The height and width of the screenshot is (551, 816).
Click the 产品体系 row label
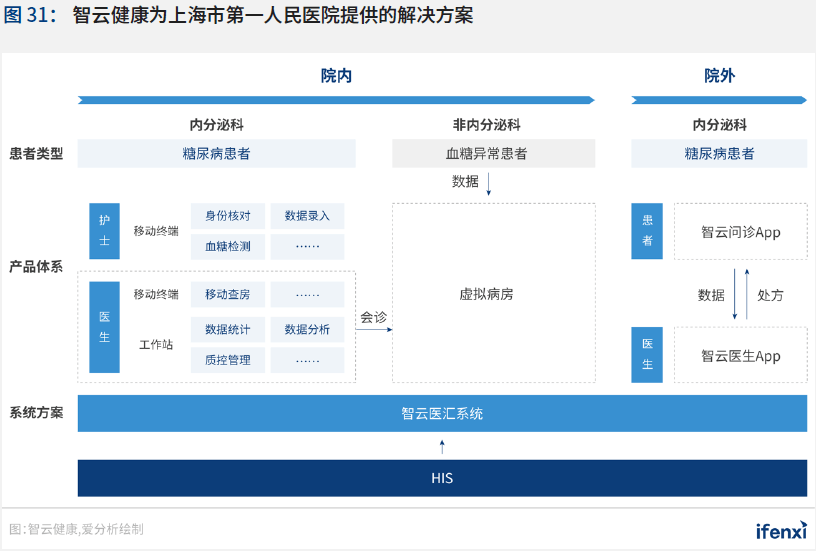[36, 267]
